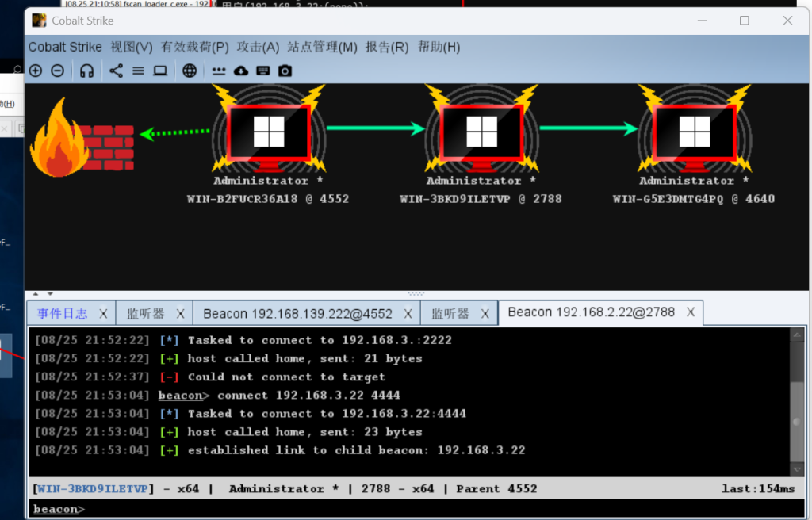The image size is (812, 520).
Task: View keystrokes via keyboard icon
Action: point(263,71)
